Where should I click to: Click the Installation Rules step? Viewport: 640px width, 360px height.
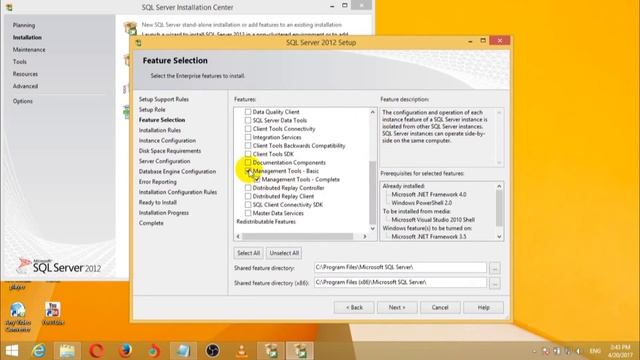coord(160,130)
